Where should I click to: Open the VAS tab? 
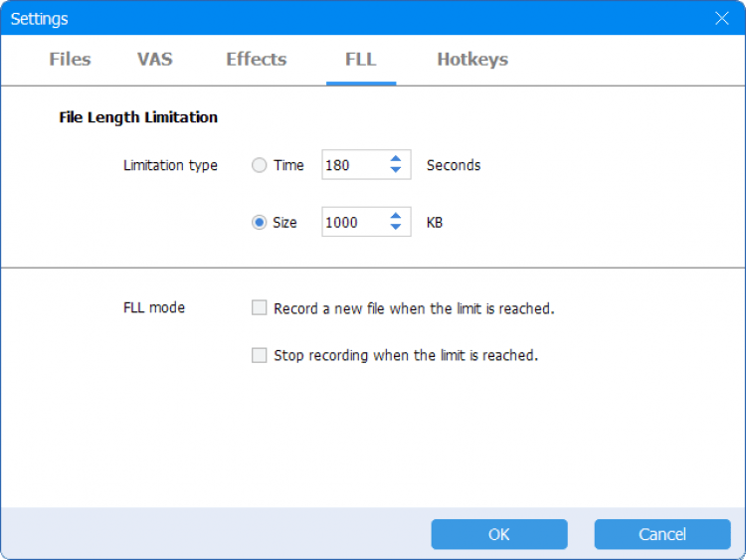[x=155, y=60]
